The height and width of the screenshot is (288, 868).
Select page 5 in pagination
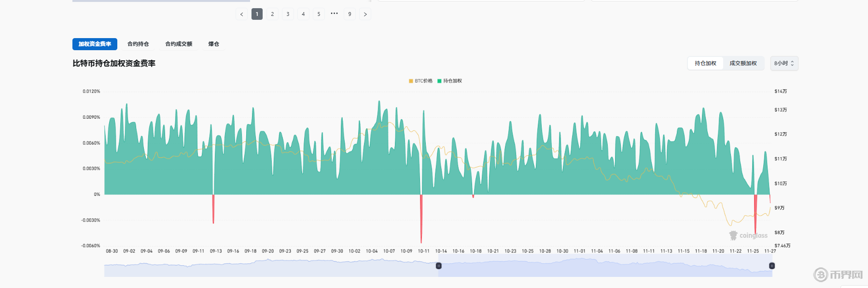[319, 14]
